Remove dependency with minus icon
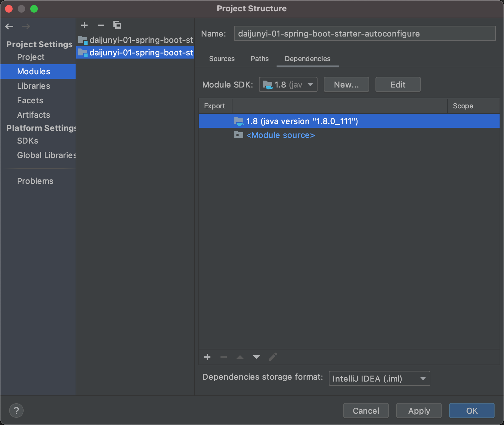This screenshot has width=504, height=425. pyautogui.click(x=224, y=357)
